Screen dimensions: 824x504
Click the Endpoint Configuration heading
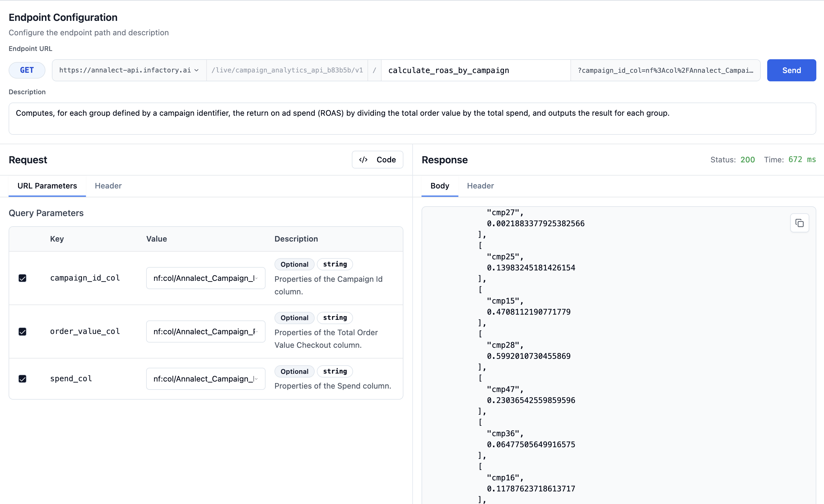(63, 17)
